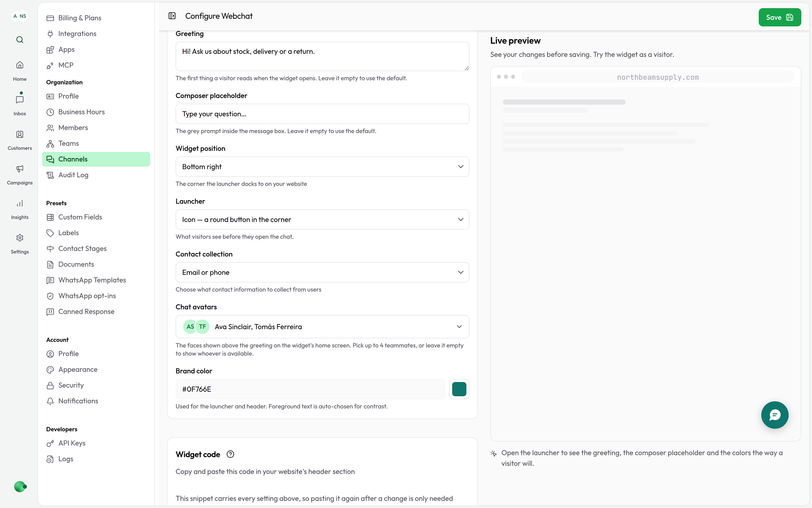812x508 pixels.
Task: Click the Notifications bell icon
Action: click(50, 401)
